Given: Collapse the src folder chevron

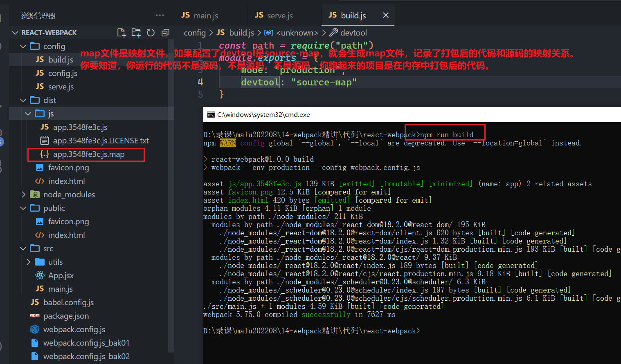Looking at the screenshot, I should (x=23, y=248).
